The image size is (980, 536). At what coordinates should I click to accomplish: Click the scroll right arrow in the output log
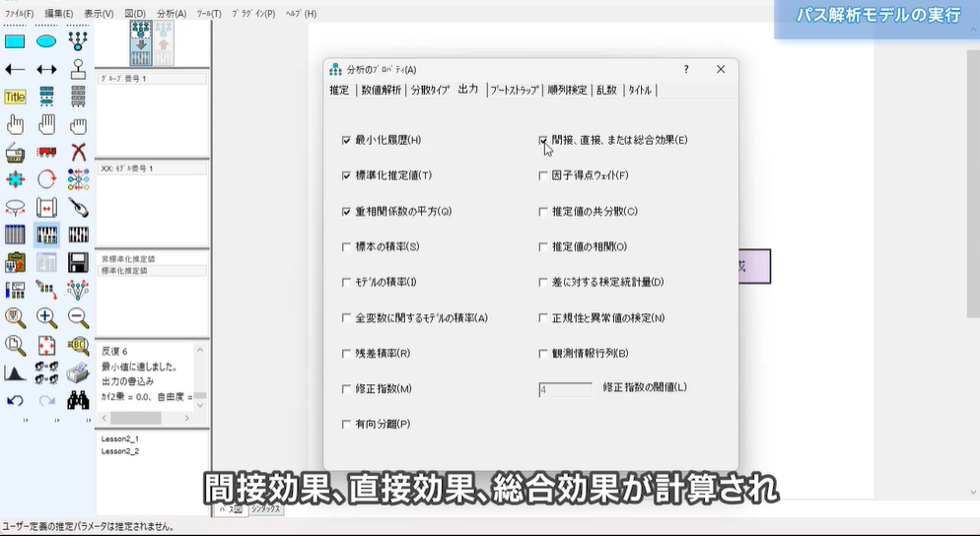pos(187,418)
